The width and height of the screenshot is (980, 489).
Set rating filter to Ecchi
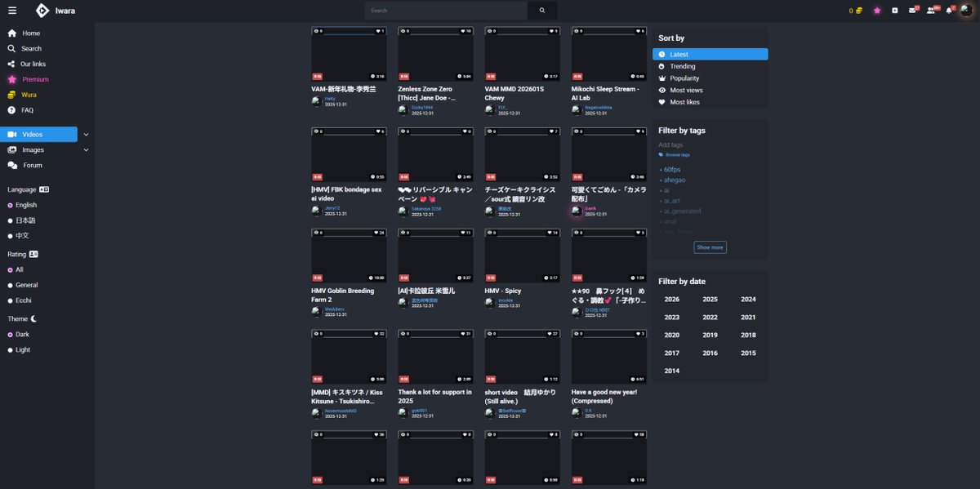click(20, 300)
